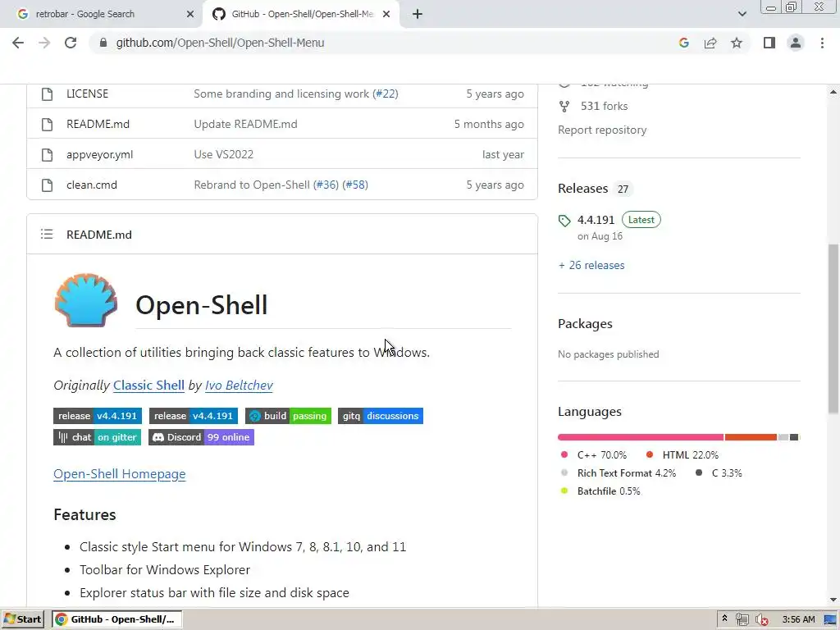This screenshot has width=840, height=630.
Task: Click the build passing badge
Action: (288, 416)
